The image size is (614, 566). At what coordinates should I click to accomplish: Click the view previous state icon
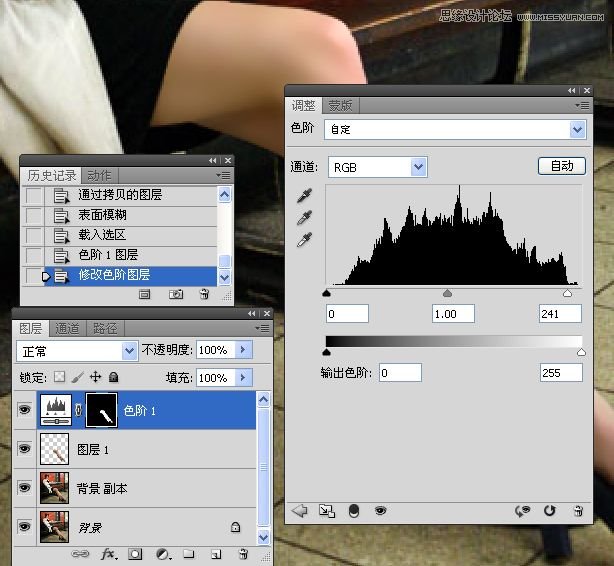tap(522, 511)
